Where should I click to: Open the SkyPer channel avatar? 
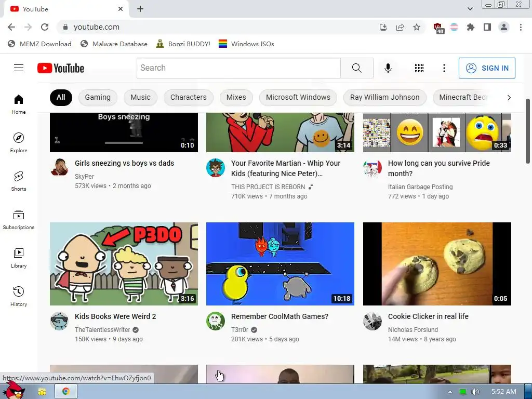click(x=59, y=167)
